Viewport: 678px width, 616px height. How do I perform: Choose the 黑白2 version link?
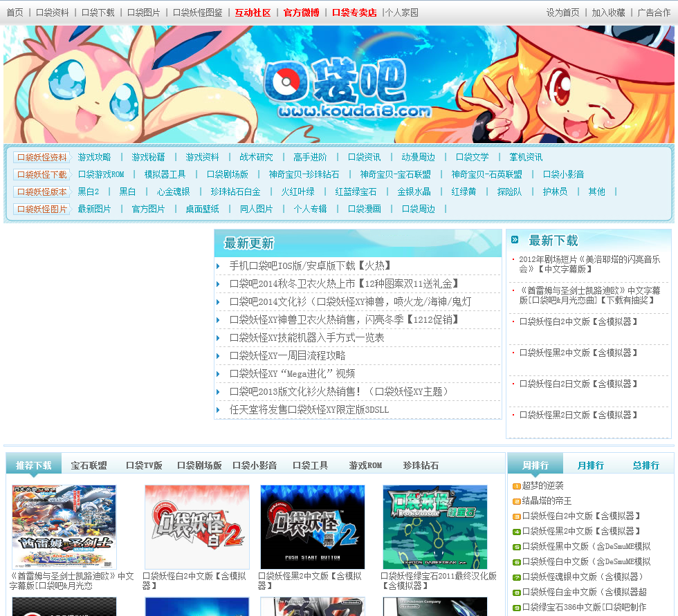coord(89,192)
